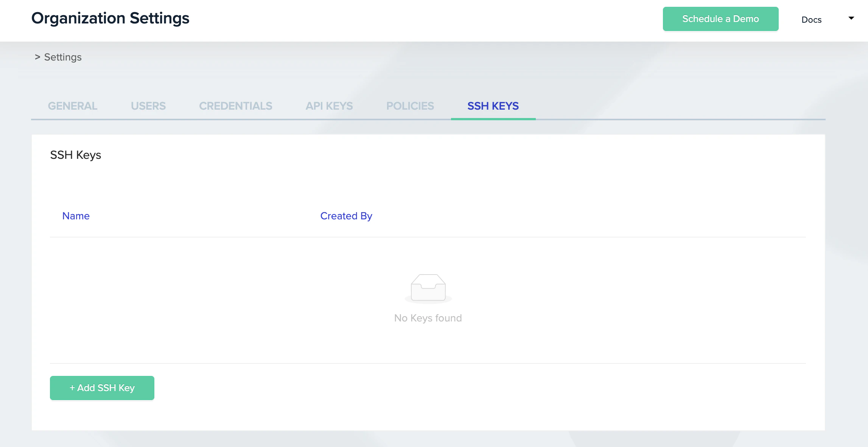Image resolution: width=868 pixels, height=447 pixels.
Task: Click the Organization Settings page title
Action: tap(110, 18)
